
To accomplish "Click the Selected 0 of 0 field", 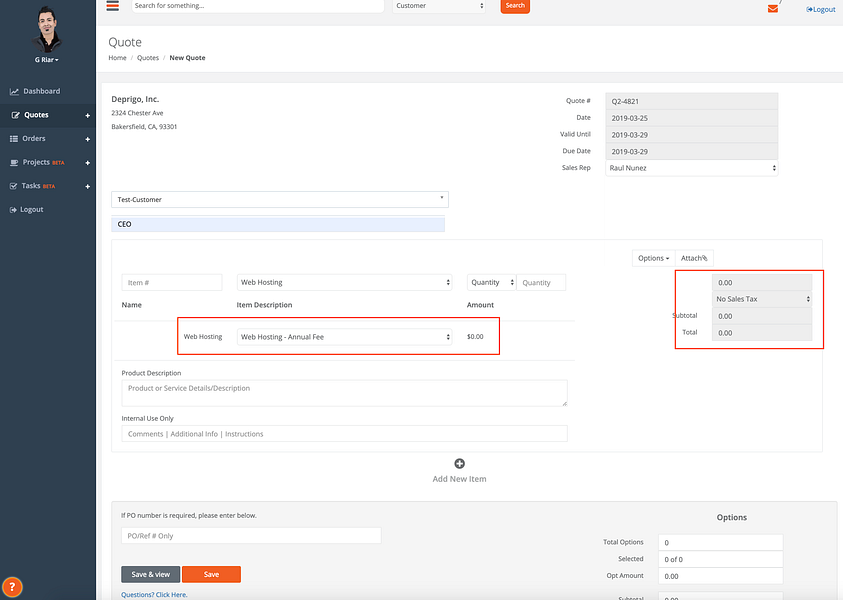I will pos(720,559).
